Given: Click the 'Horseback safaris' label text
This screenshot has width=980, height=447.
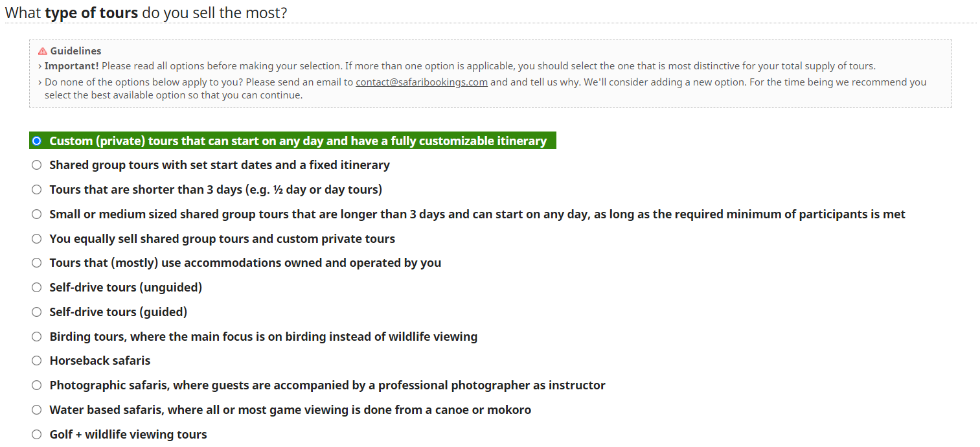Looking at the screenshot, I should pos(100,361).
